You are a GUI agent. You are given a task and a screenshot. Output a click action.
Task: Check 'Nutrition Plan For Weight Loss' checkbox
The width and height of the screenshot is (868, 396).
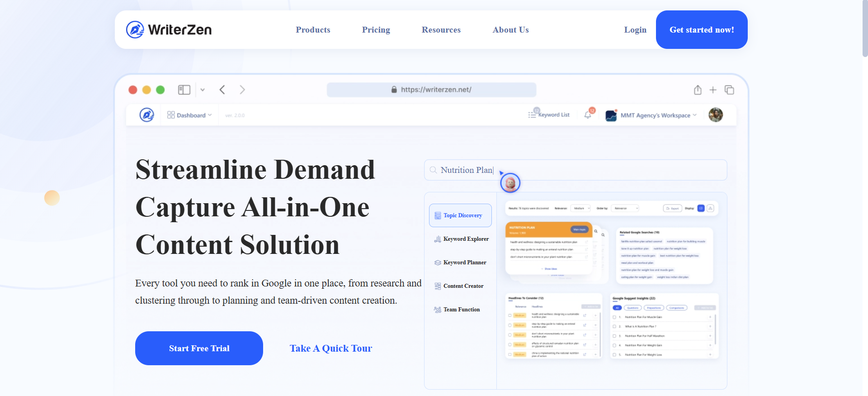point(614,355)
